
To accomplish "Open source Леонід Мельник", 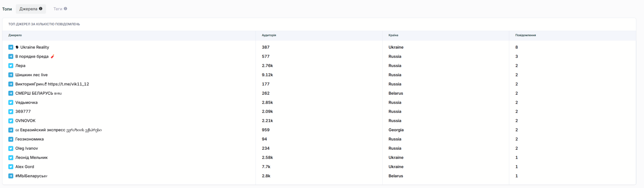I will point(31,158).
